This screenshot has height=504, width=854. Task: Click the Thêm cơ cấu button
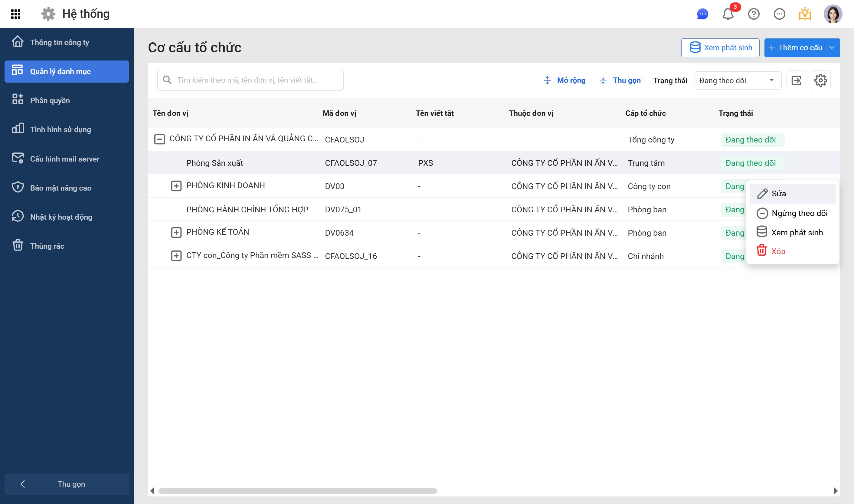click(x=795, y=47)
